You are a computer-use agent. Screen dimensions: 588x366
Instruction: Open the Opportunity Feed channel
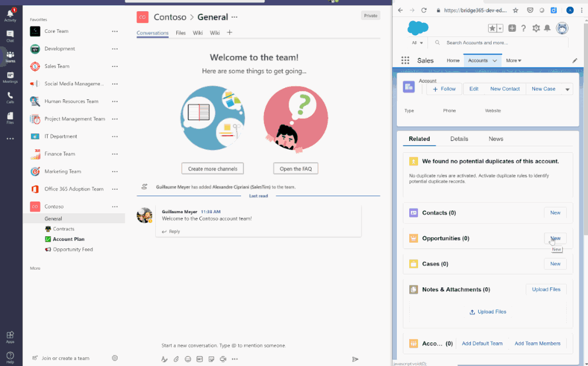click(x=72, y=250)
